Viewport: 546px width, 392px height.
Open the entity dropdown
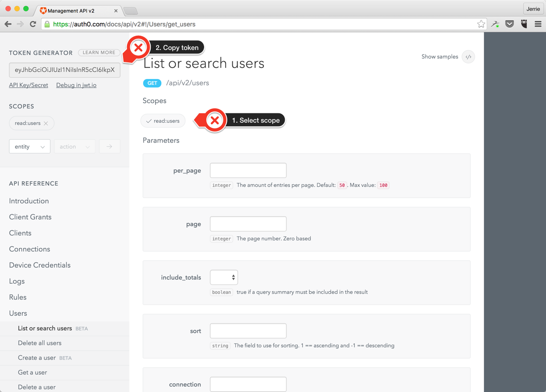tap(29, 146)
